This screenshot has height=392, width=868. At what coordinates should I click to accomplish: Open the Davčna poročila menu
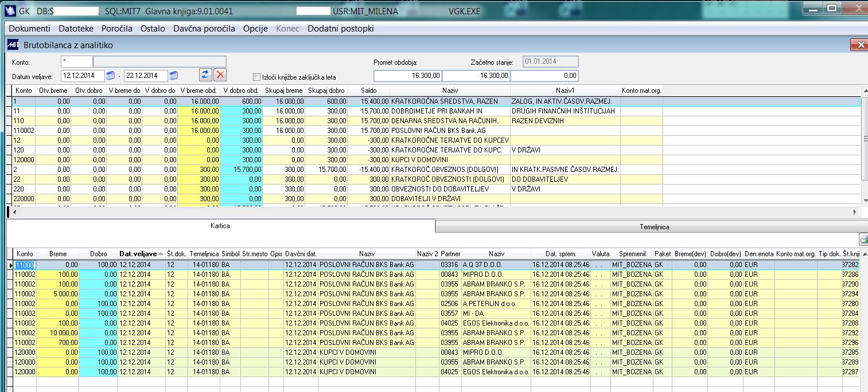(204, 29)
